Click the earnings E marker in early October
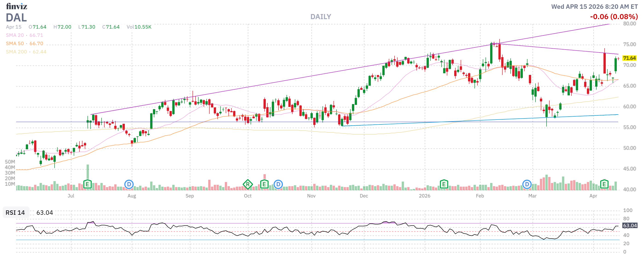The height and width of the screenshot is (259, 644). point(264,185)
